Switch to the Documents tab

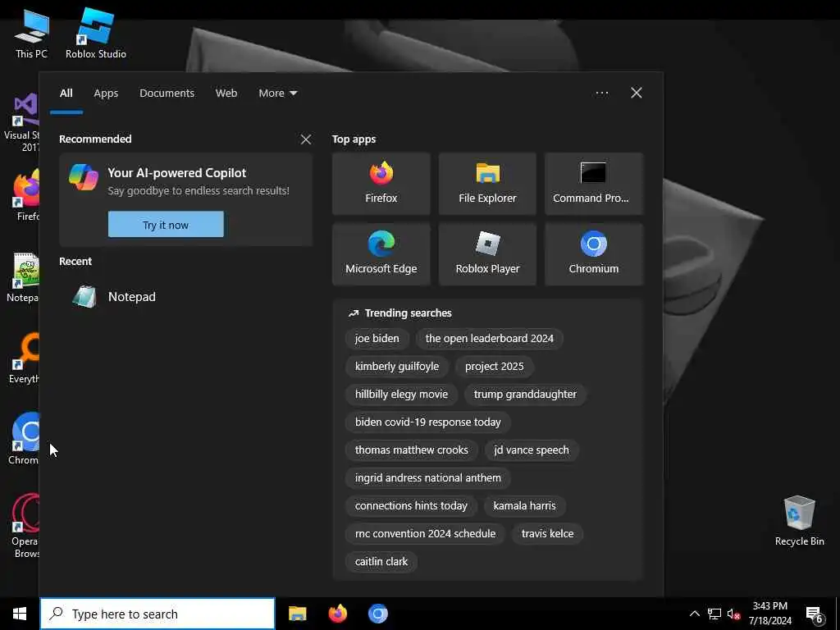pos(167,94)
